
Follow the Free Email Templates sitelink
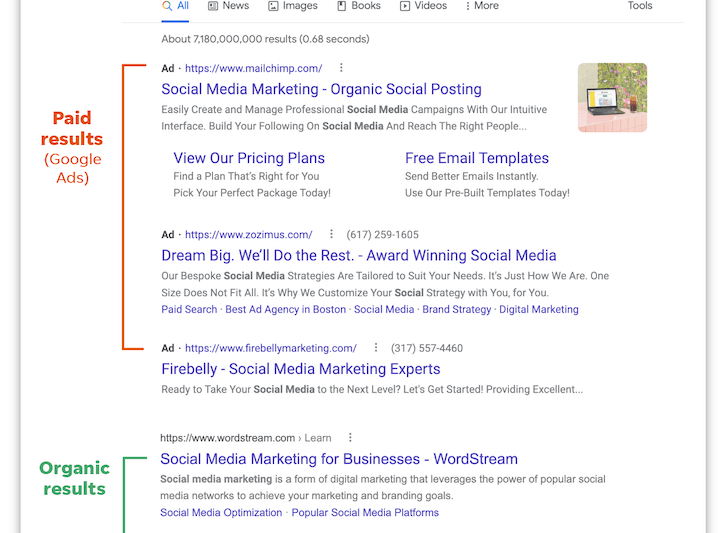477,158
